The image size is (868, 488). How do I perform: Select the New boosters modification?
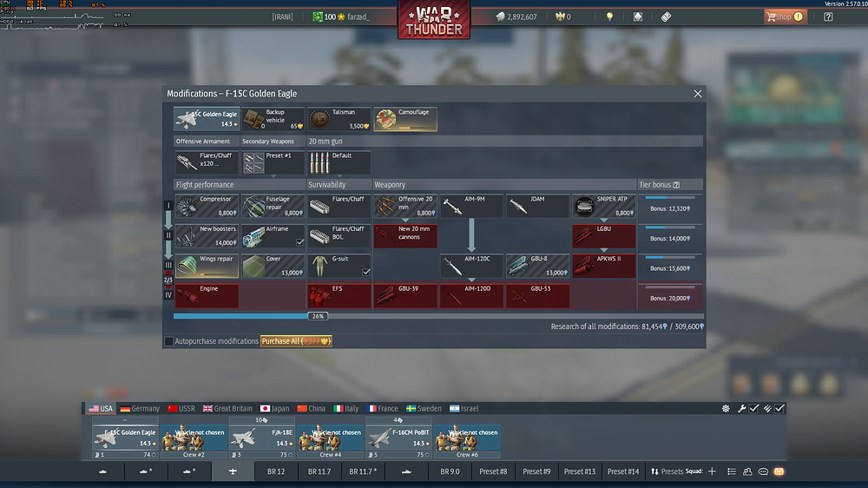pyautogui.click(x=207, y=235)
